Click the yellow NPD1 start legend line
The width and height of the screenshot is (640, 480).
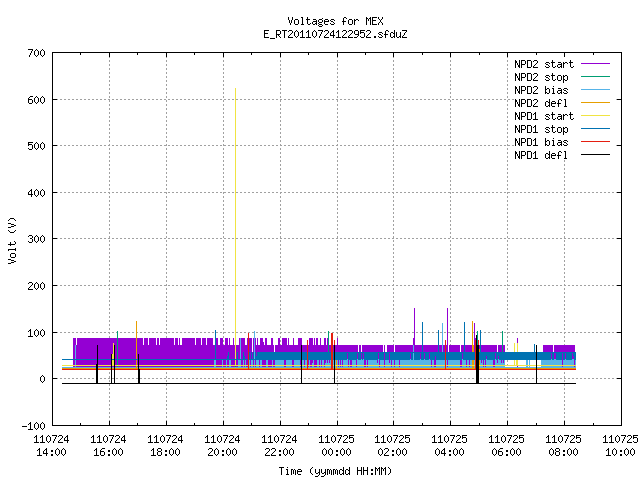[595, 116]
